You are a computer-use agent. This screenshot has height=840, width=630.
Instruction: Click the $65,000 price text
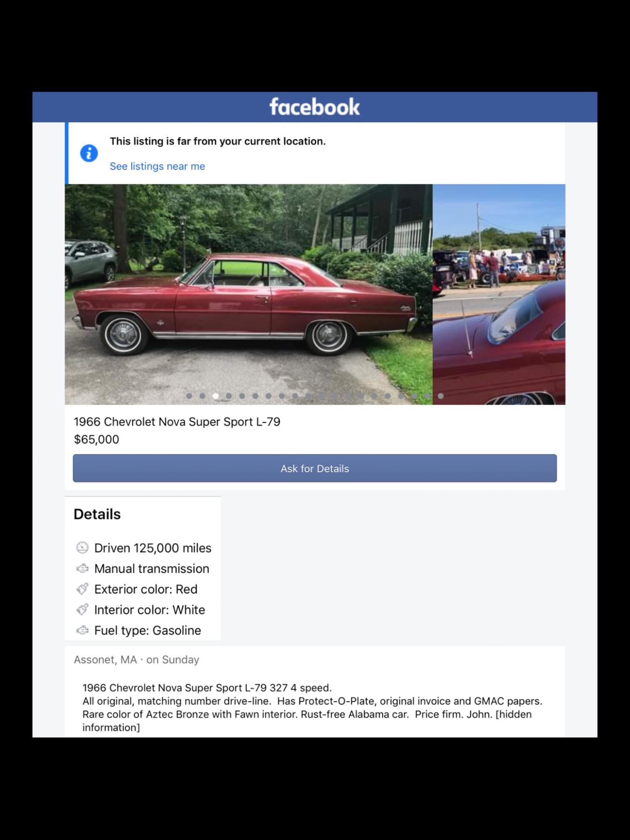coord(97,439)
